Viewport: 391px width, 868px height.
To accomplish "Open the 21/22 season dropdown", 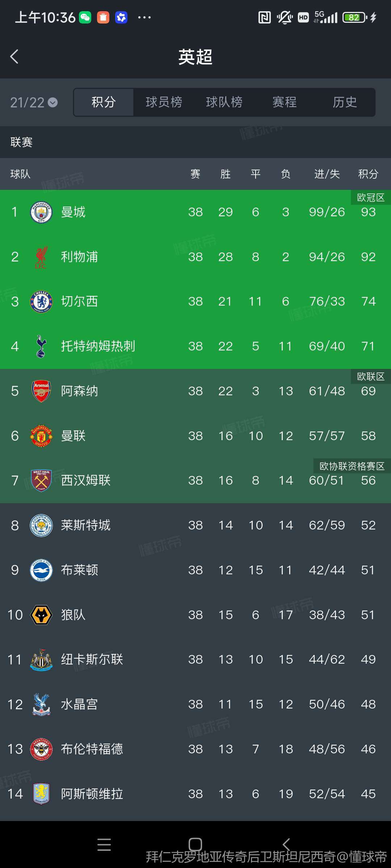I will pyautogui.click(x=34, y=103).
